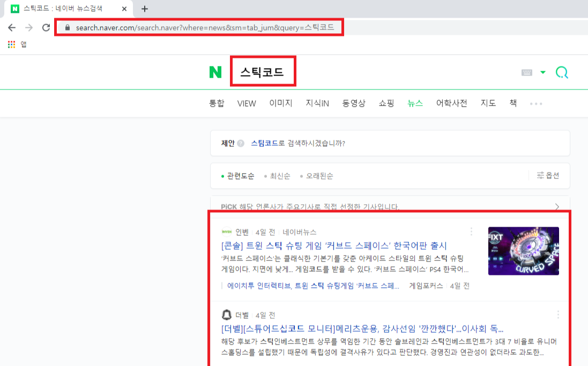Open the 인벤 press name link
This screenshot has width=588, height=366.
[x=242, y=232]
